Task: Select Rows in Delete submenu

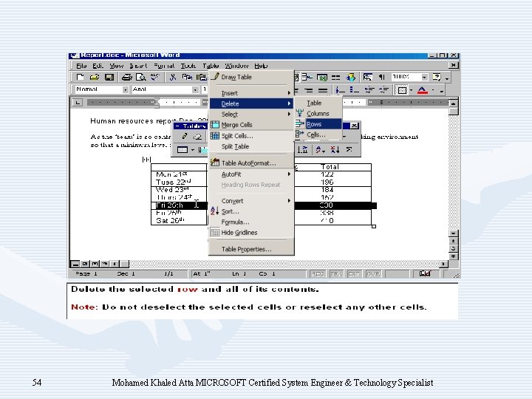Action: (318, 124)
